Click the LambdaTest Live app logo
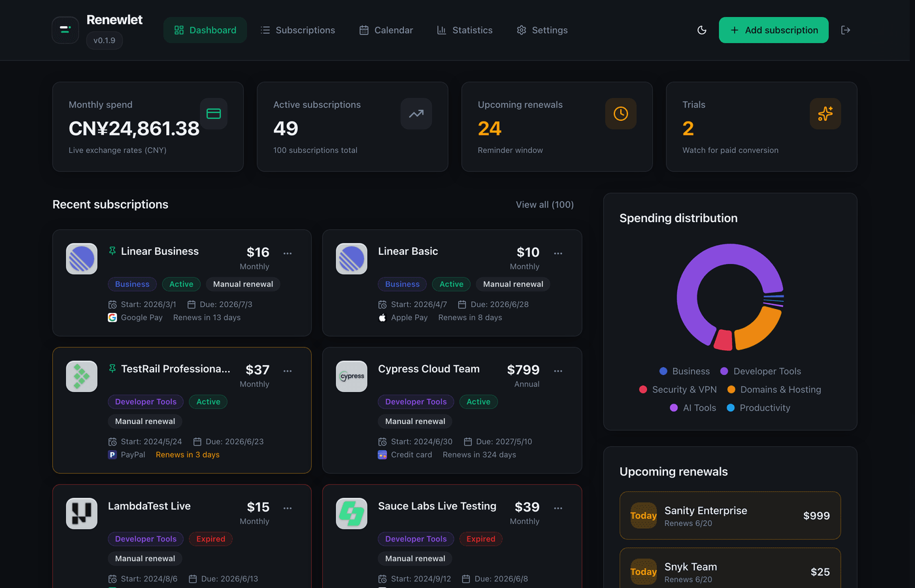The height and width of the screenshot is (588, 915). coord(82,514)
